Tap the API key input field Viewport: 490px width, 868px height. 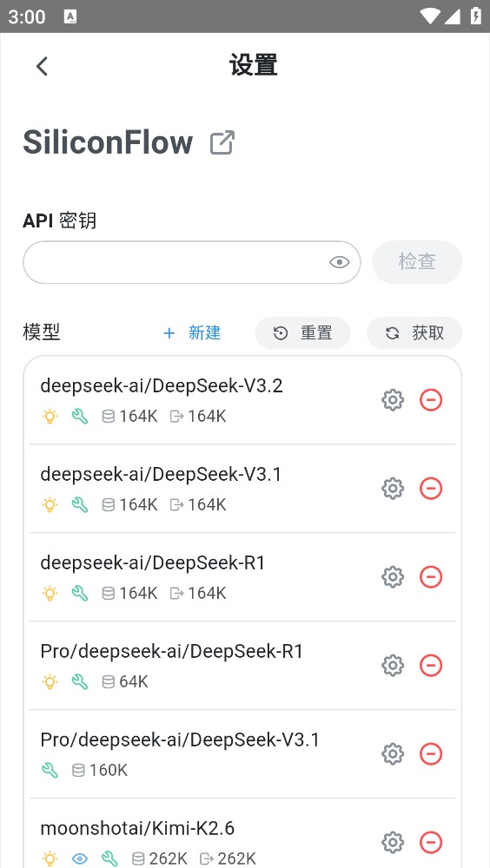(192, 262)
